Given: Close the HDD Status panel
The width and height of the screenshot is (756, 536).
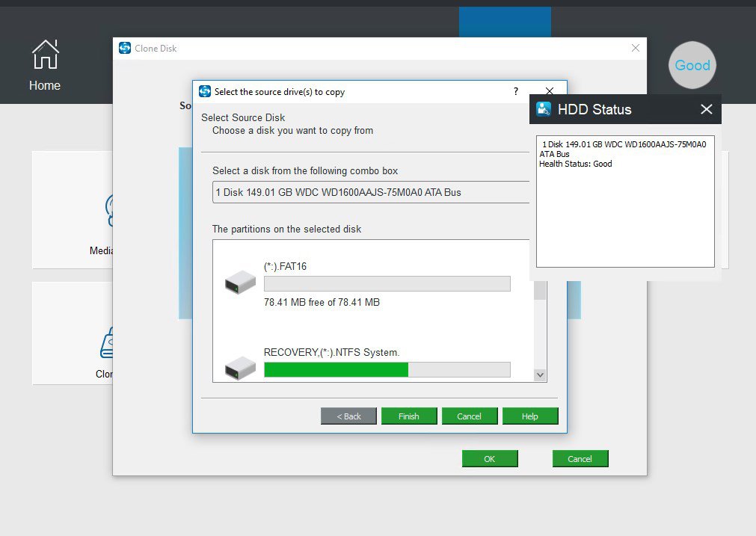Looking at the screenshot, I should (706, 109).
